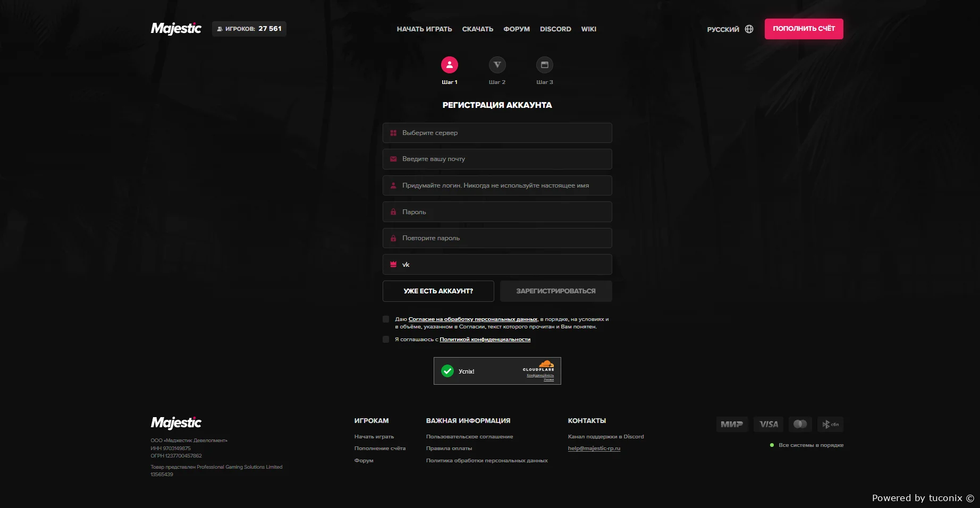Click the 'УЖЕ ЕСТЬ АККАУНТ?' button

(438, 291)
